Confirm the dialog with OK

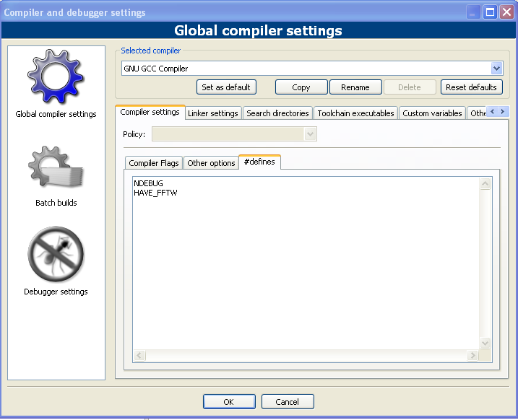coord(229,401)
